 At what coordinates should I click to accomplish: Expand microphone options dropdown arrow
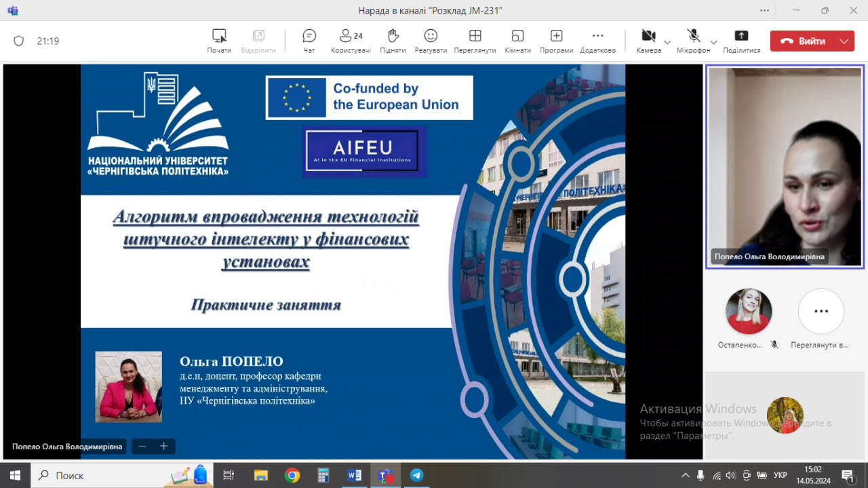[x=714, y=42]
